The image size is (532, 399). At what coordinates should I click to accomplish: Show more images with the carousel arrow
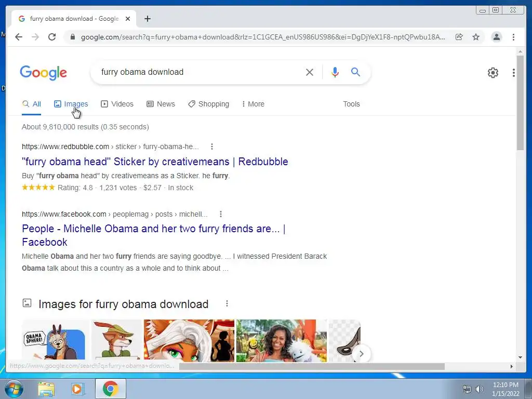coord(362,354)
